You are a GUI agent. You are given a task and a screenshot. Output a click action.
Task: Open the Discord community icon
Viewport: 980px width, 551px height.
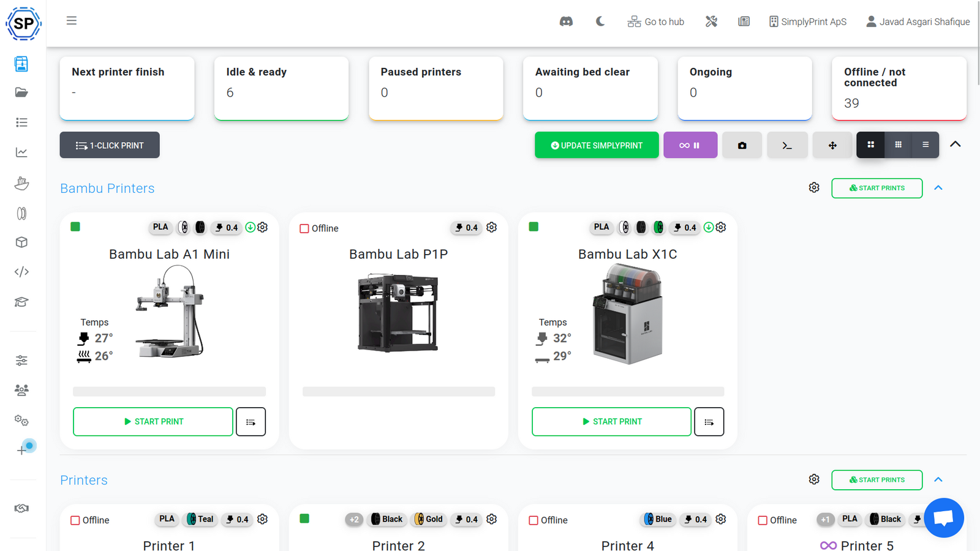point(566,21)
